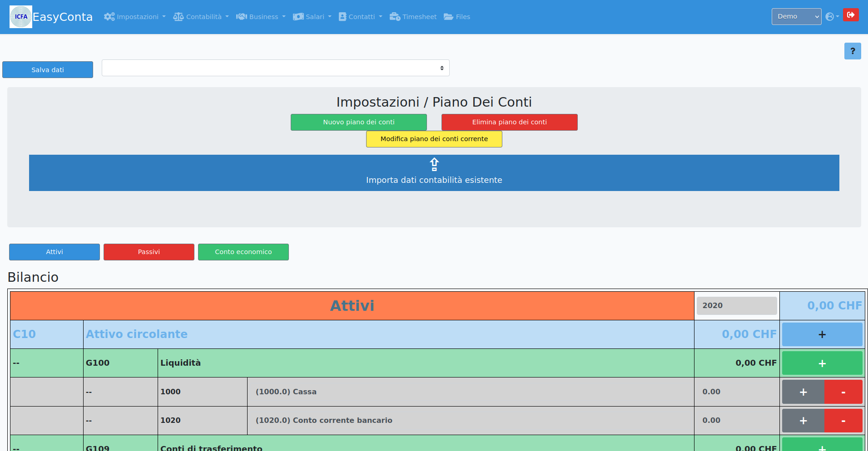Add account to Conti di trasferimento group
The height and width of the screenshot is (451, 868).
coord(822,445)
